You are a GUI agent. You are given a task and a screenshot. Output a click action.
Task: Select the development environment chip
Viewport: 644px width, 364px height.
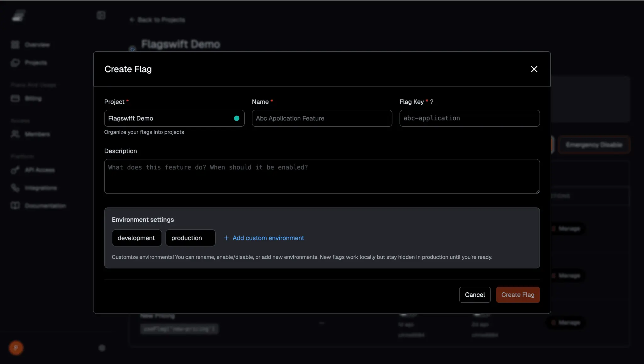pyautogui.click(x=137, y=238)
